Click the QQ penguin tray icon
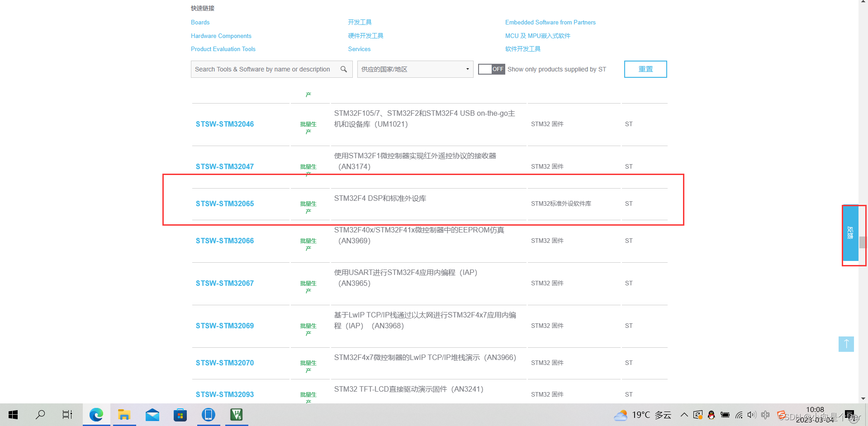 [x=711, y=415]
